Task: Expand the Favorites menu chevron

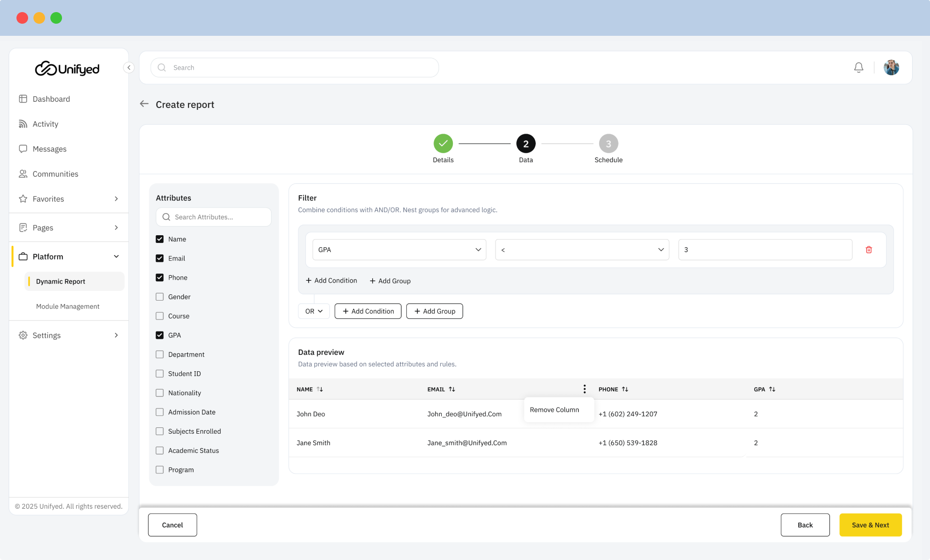Action: pos(116,199)
